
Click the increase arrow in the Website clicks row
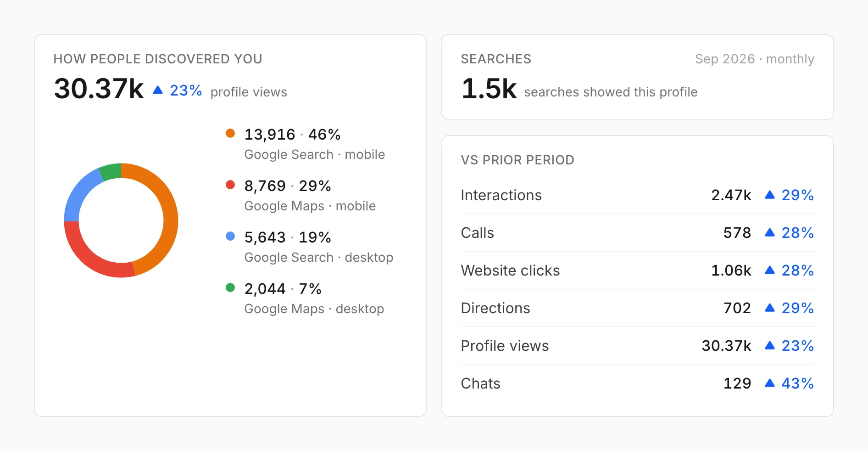point(770,271)
